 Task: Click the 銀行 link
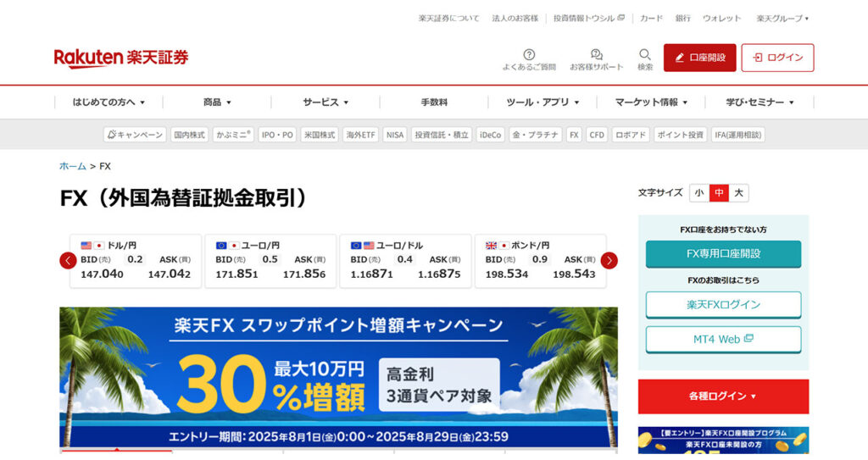tap(682, 19)
